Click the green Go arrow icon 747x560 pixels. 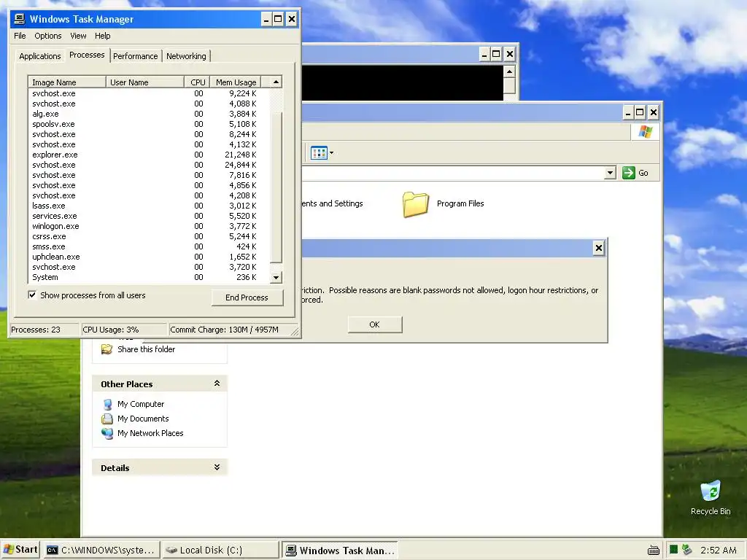pos(628,172)
